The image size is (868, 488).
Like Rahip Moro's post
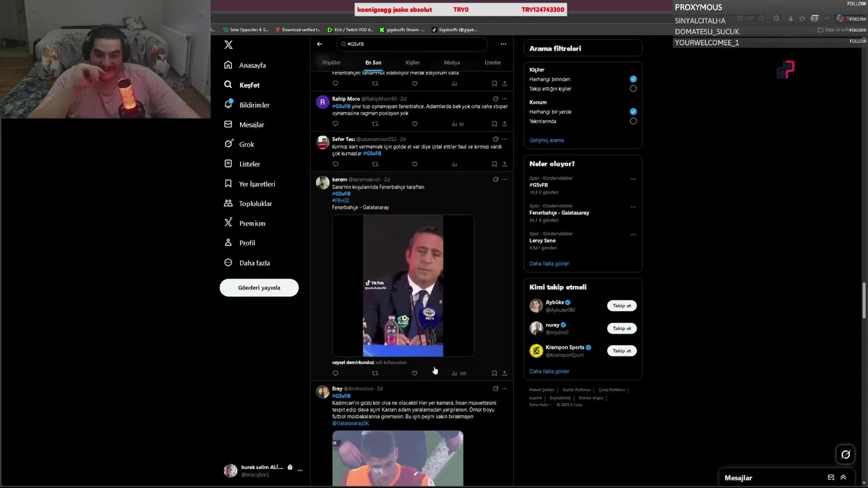(414, 124)
